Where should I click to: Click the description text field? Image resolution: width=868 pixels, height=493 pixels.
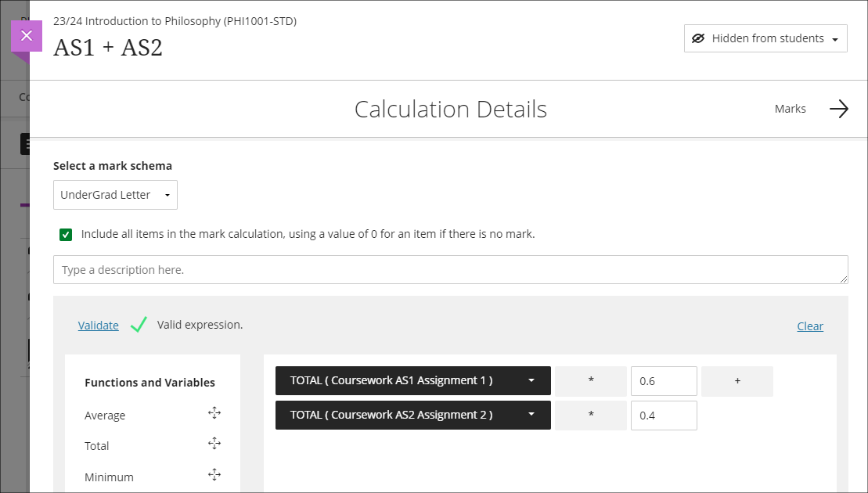click(450, 270)
